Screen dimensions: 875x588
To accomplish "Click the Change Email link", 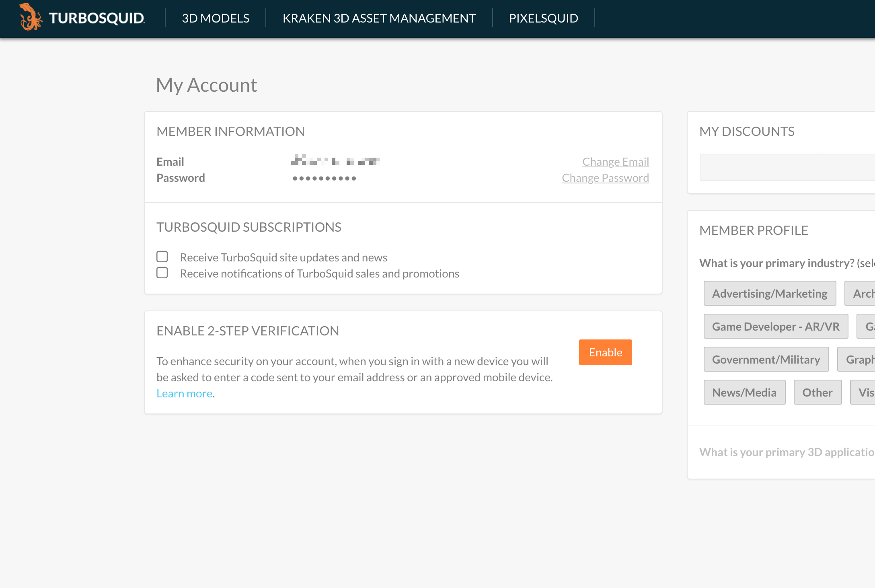I will click(615, 162).
